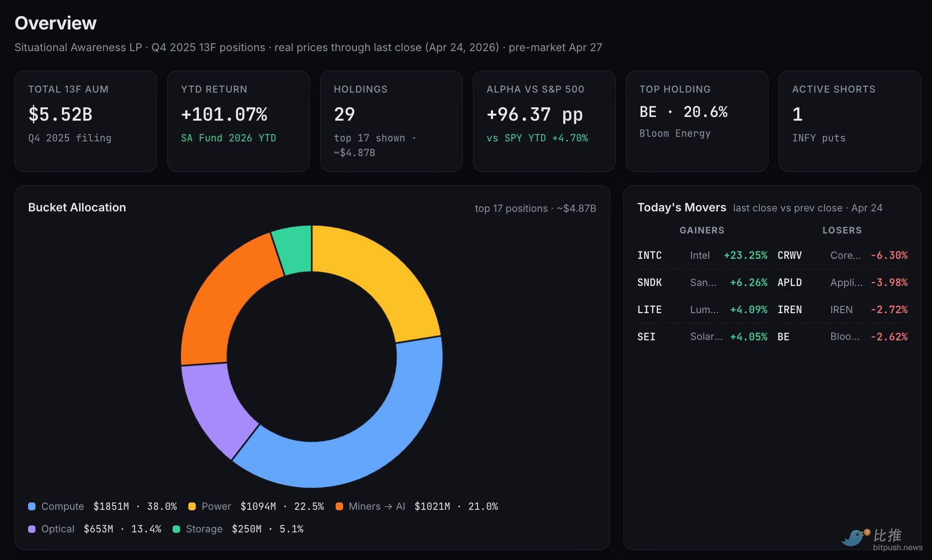Click the "-2.62%" BE loss value

[x=889, y=337]
